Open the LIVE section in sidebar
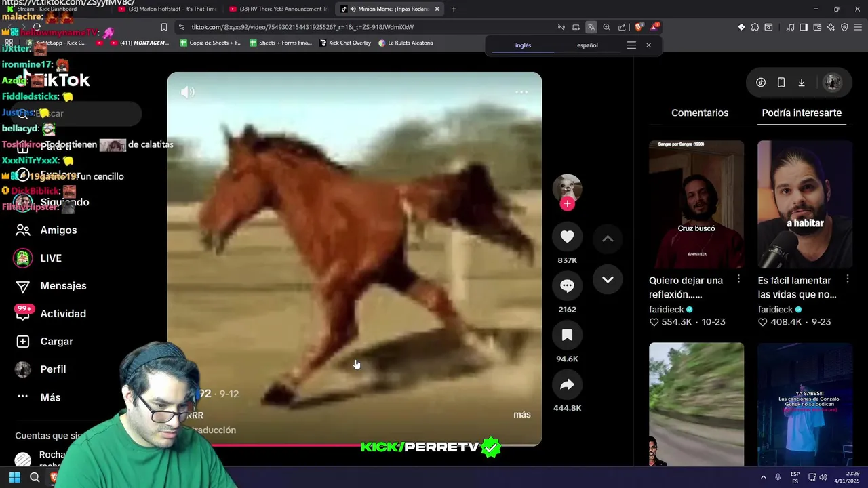The image size is (868, 488). (x=51, y=258)
